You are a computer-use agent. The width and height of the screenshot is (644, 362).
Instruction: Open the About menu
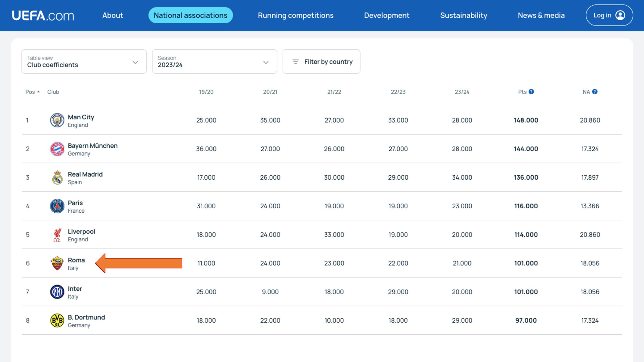point(113,15)
